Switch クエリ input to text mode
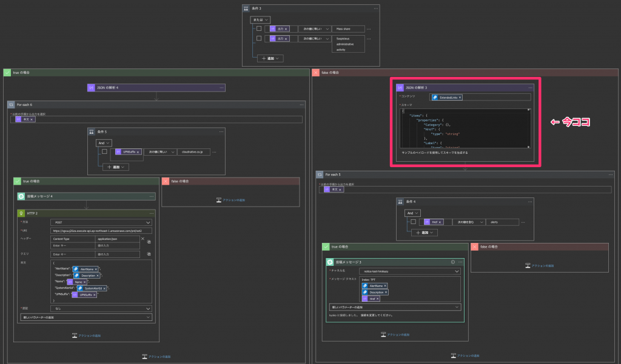Viewport: 621px width, 364px height. click(x=149, y=254)
